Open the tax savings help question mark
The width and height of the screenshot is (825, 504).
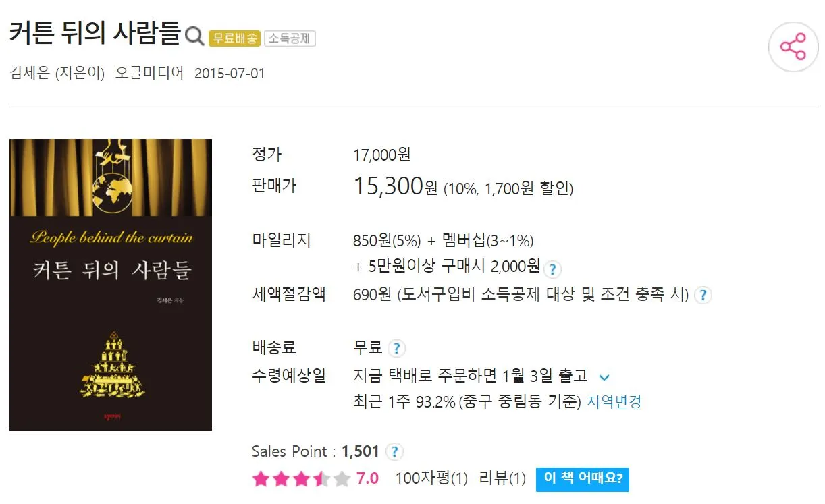[703, 296]
